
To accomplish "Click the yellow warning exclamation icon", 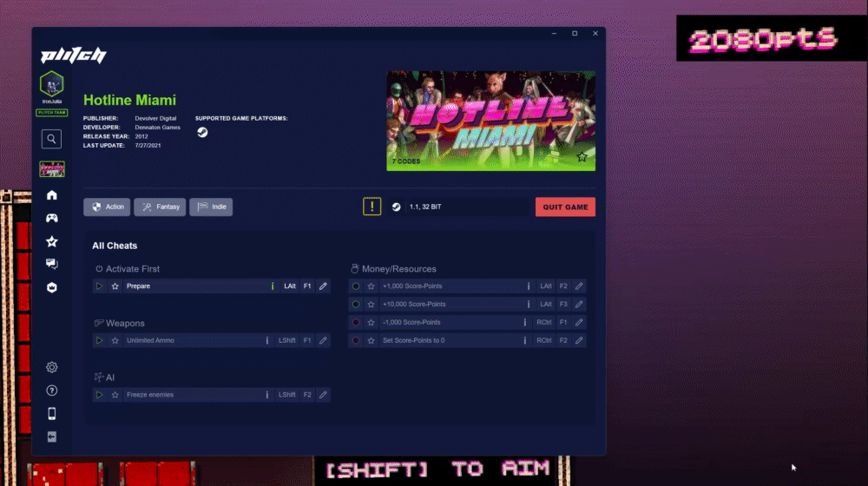I will [x=372, y=207].
